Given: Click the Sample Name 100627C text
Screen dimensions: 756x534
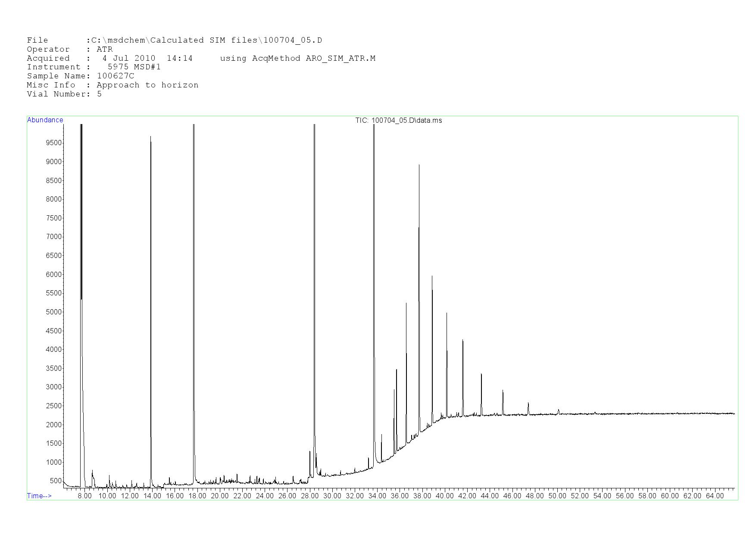Looking at the screenshot, I should point(81,76).
